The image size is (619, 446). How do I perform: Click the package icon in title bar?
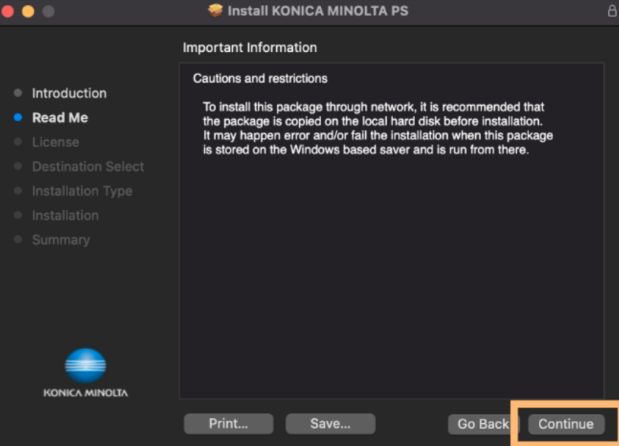[215, 11]
